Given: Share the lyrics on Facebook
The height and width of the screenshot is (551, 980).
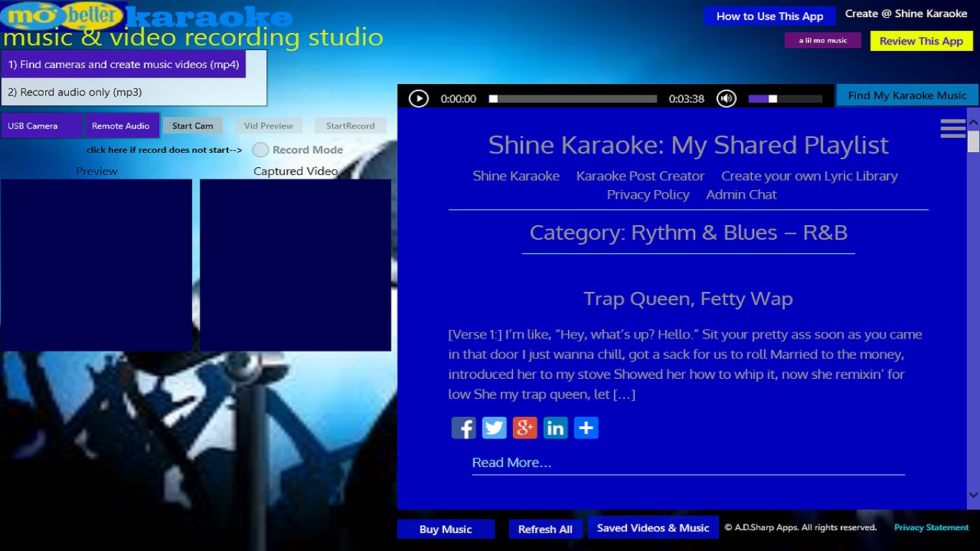Looking at the screenshot, I should pos(463,428).
